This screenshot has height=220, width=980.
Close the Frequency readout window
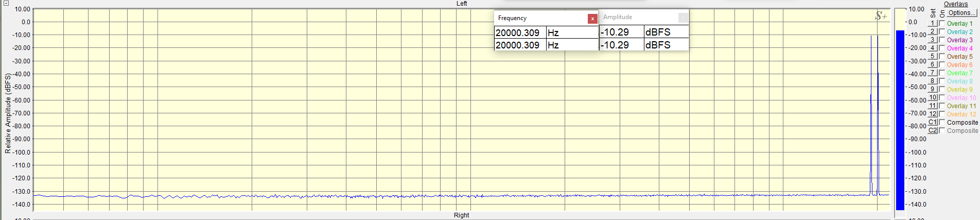tap(592, 19)
